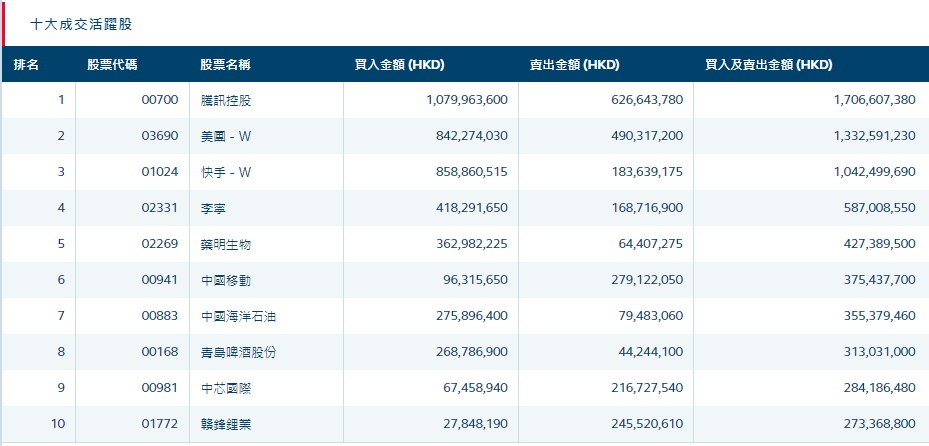Image resolution: width=929 pixels, height=446 pixels.
Task: Select sell amount 168,716,900
Action: (647, 208)
